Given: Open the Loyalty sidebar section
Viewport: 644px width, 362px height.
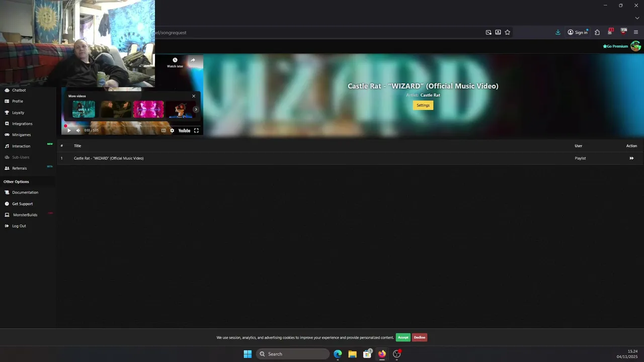Looking at the screenshot, I should pyautogui.click(x=18, y=113).
